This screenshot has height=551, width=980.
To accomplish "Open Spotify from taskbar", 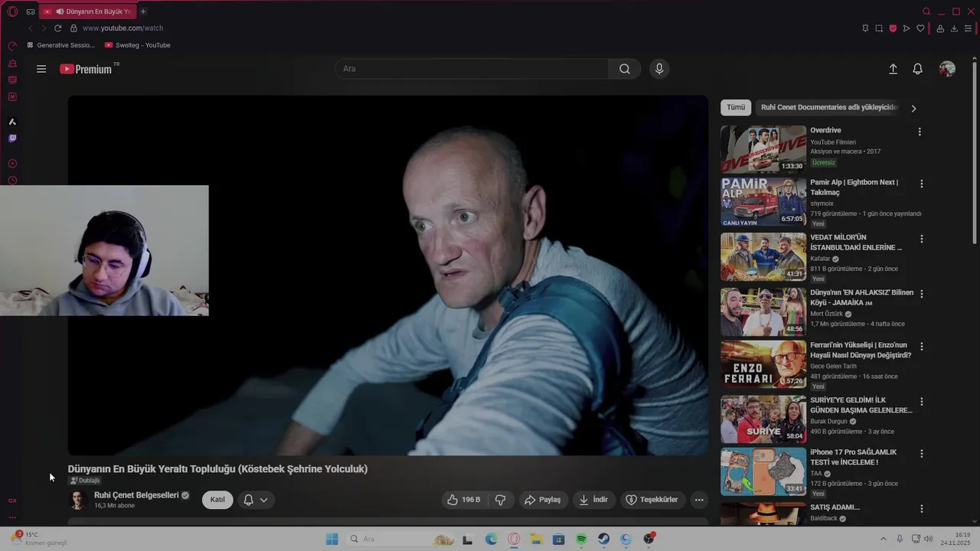I will tap(581, 540).
